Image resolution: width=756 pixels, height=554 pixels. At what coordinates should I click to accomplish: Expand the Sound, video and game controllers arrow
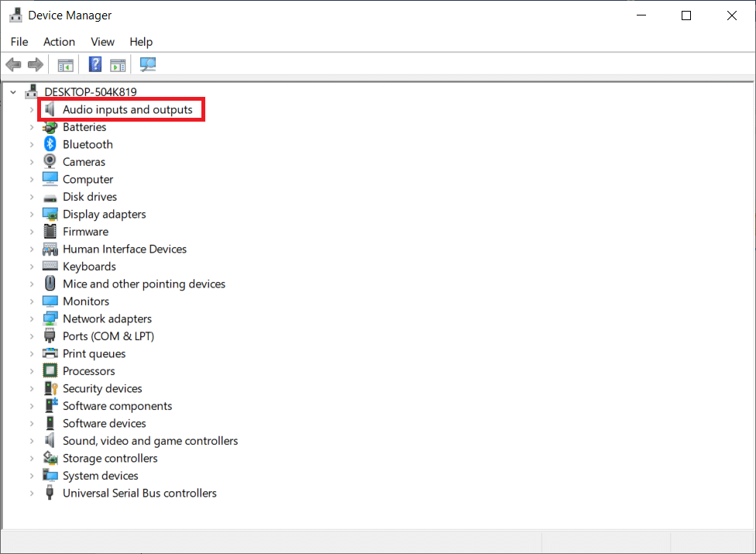click(x=32, y=441)
